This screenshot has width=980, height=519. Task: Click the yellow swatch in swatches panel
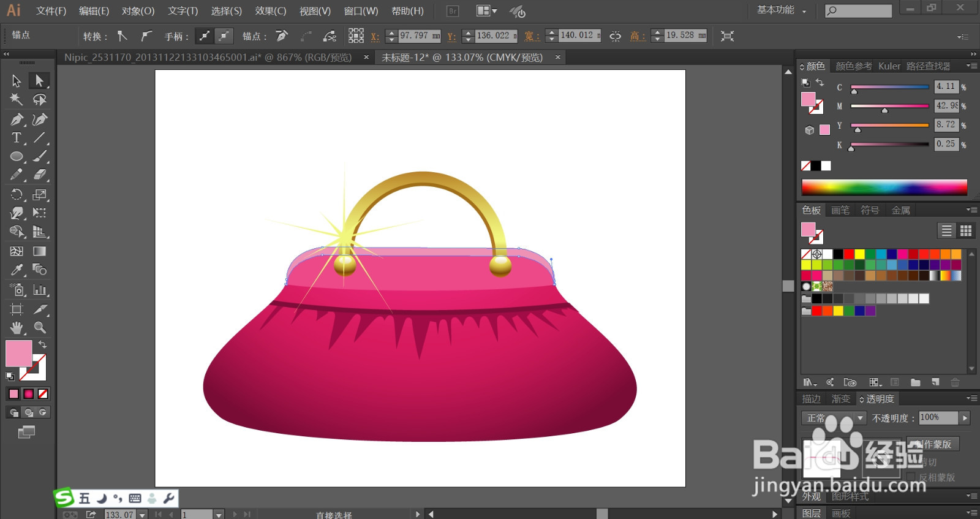click(859, 254)
